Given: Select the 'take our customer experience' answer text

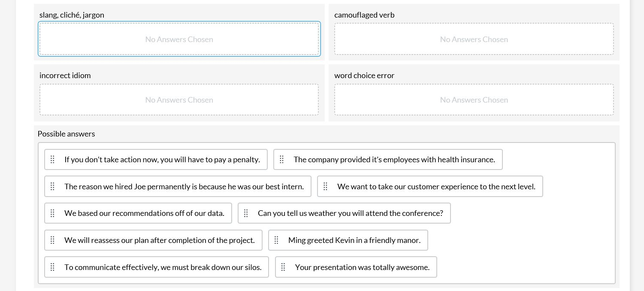Looking at the screenshot, I should point(436,187).
